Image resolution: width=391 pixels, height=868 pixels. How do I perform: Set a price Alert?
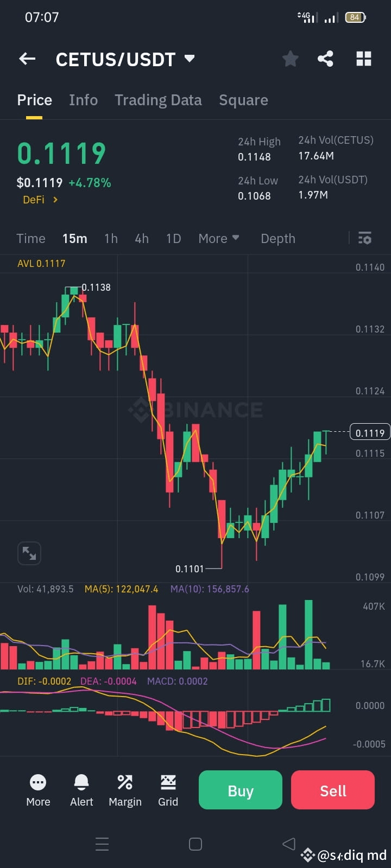81,790
